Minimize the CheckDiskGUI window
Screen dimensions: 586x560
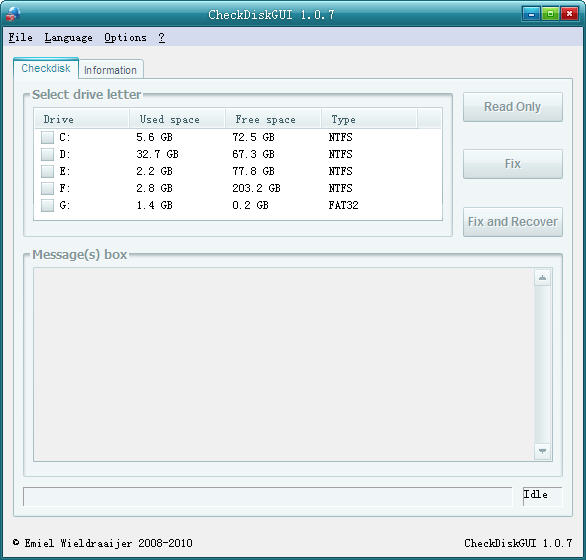point(531,14)
